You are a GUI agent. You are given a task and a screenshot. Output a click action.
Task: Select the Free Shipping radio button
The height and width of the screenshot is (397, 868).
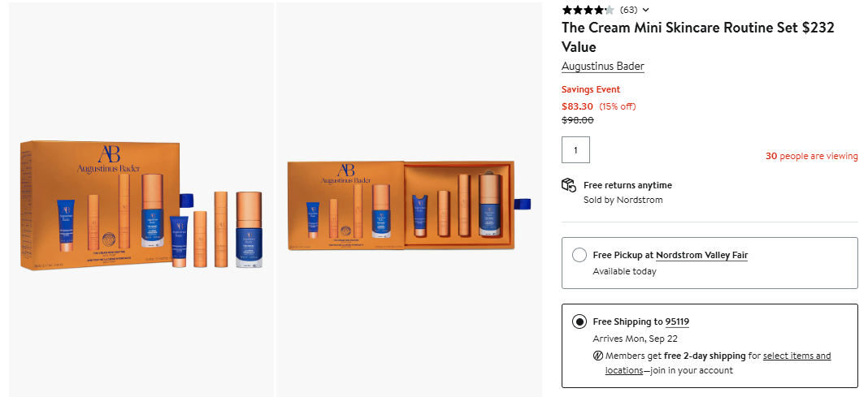579,321
